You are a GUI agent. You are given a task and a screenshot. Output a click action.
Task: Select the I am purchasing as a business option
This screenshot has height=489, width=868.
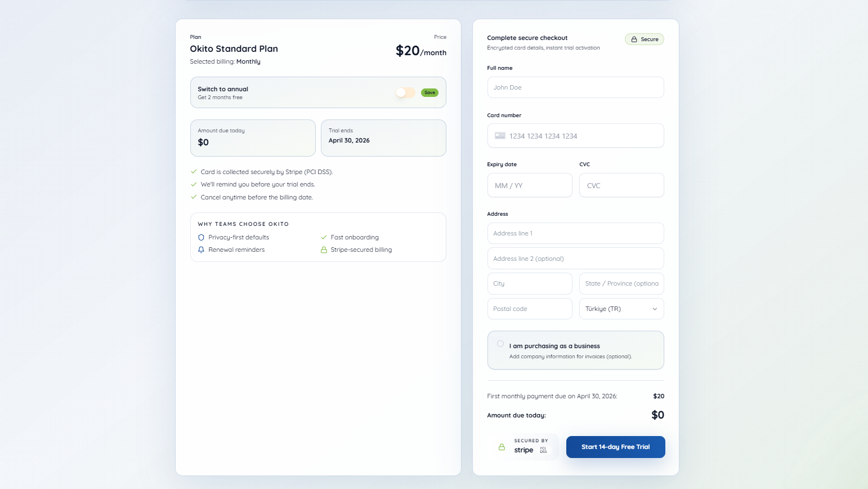(500, 344)
